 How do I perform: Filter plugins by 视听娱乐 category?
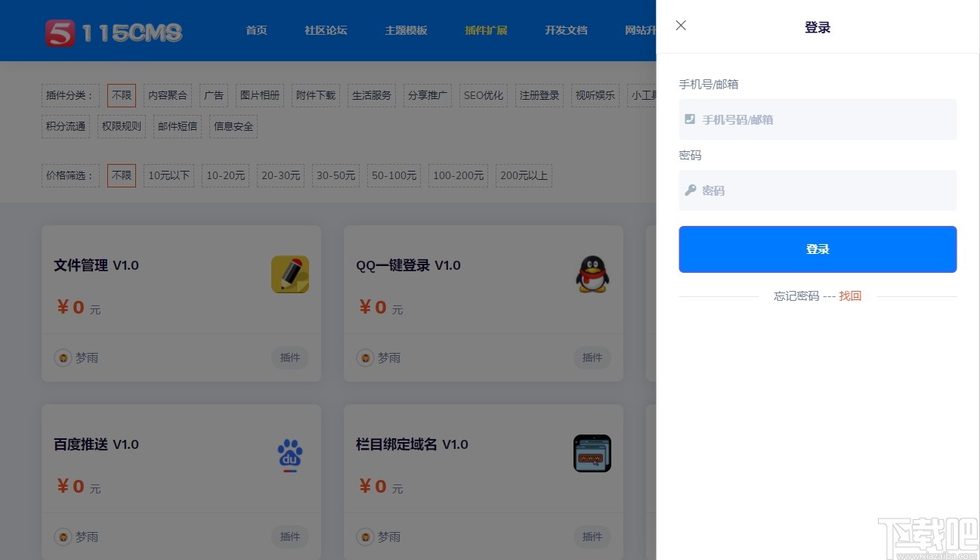coord(595,95)
